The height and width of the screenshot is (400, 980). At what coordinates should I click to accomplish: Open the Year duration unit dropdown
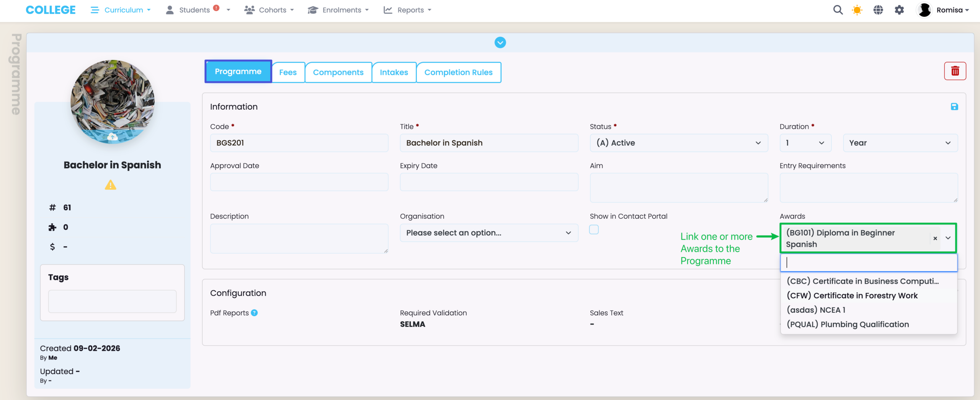(x=900, y=143)
